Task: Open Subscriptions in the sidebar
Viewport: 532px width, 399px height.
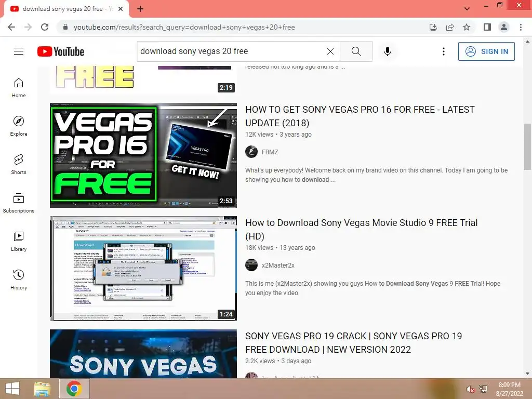Action: coord(19,203)
